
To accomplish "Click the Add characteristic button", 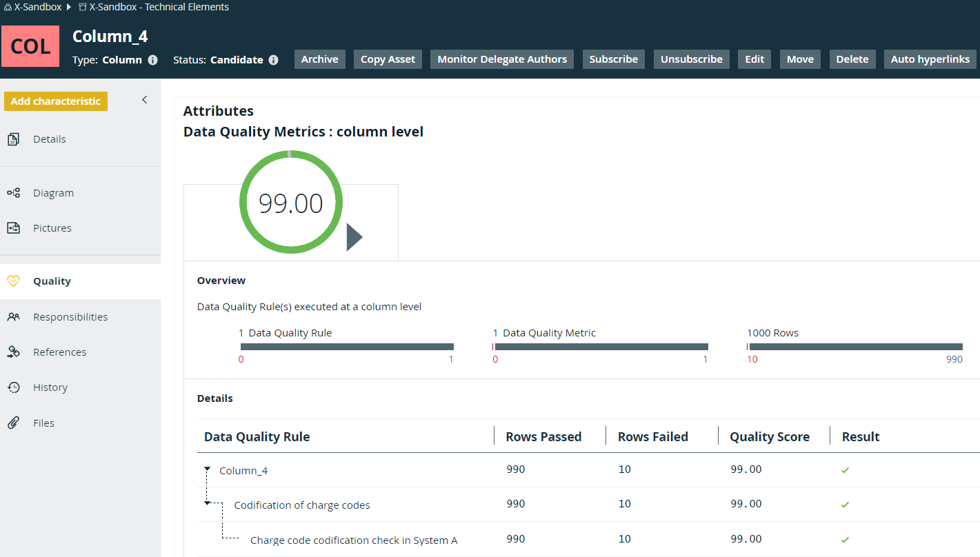I will click(56, 101).
